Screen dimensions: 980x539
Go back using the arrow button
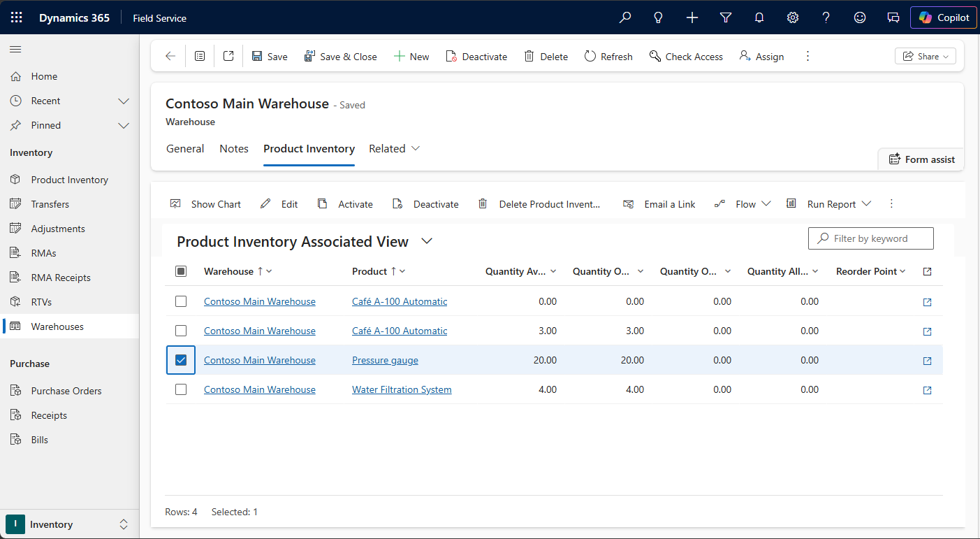click(170, 57)
